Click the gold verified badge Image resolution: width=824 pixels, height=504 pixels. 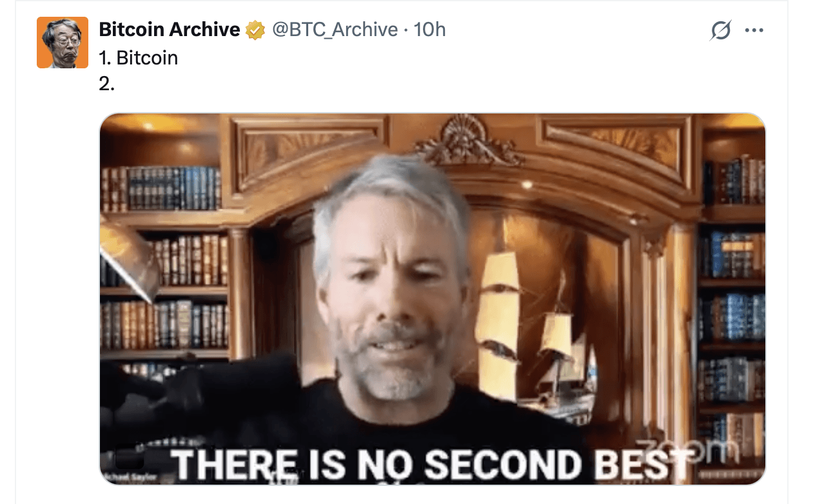(256, 30)
